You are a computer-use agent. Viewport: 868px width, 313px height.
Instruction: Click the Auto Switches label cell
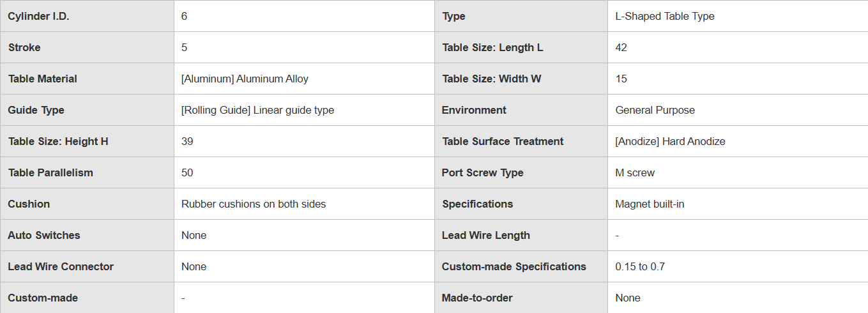click(x=44, y=235)
